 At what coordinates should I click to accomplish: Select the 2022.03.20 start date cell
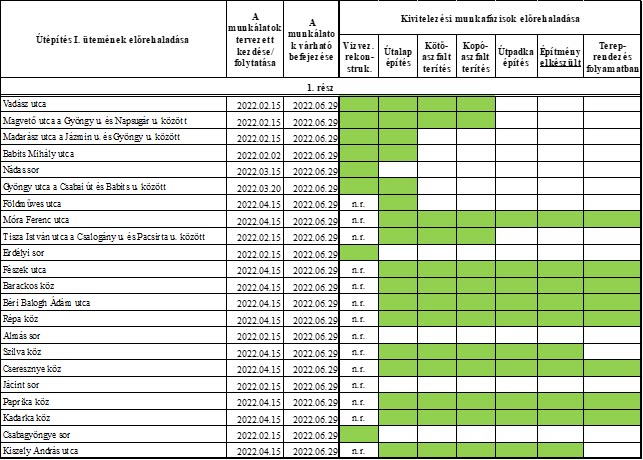[x=254, y=187]
